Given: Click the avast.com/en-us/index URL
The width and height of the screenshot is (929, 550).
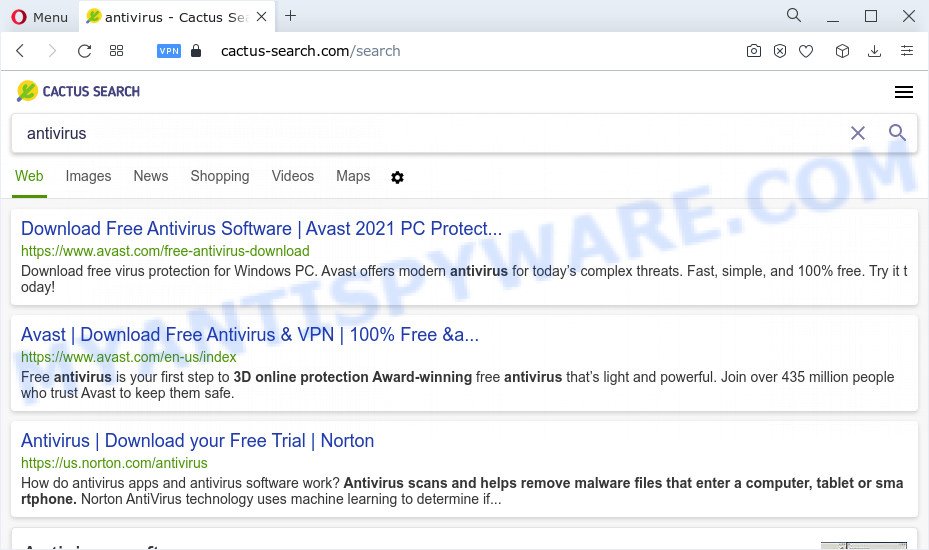Looking at the screenshot, I should 129,357.
